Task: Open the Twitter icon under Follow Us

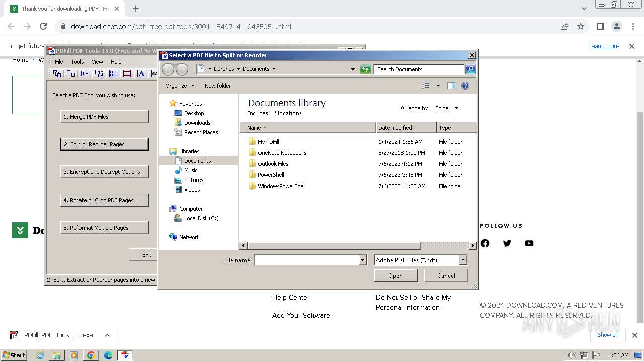Action: [x=507, y=243]
